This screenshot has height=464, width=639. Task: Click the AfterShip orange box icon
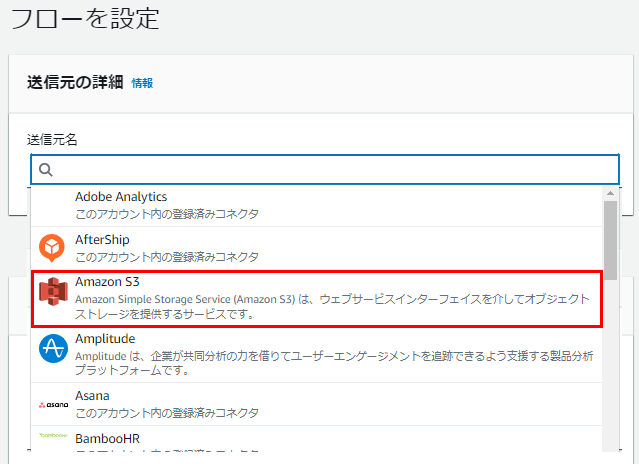[x=52, y=248]
